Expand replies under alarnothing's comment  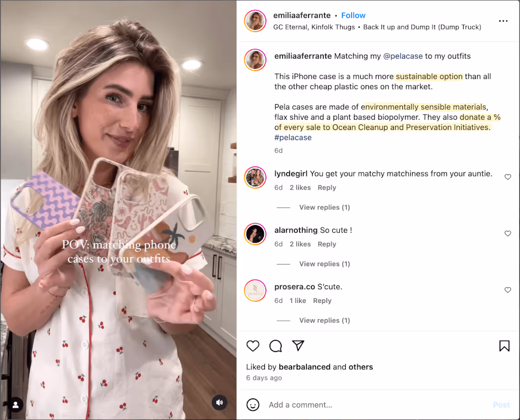[325, 264]
